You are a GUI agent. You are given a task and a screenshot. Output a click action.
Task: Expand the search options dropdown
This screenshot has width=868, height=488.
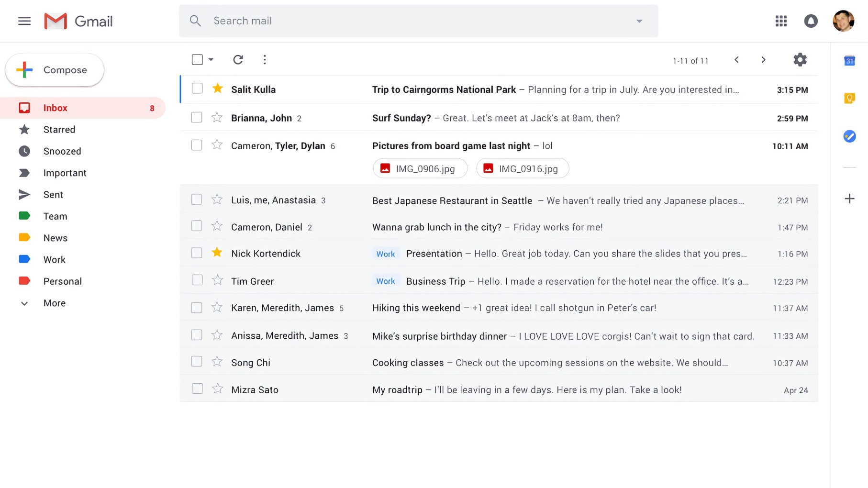(x=639, y=21)
